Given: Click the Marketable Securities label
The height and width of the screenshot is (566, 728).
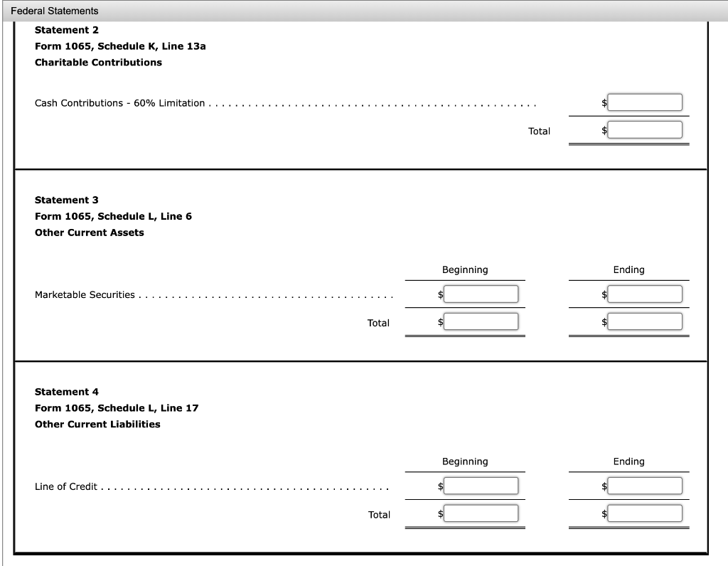Looking at the screenshot, I should click(x=85, y=295).
